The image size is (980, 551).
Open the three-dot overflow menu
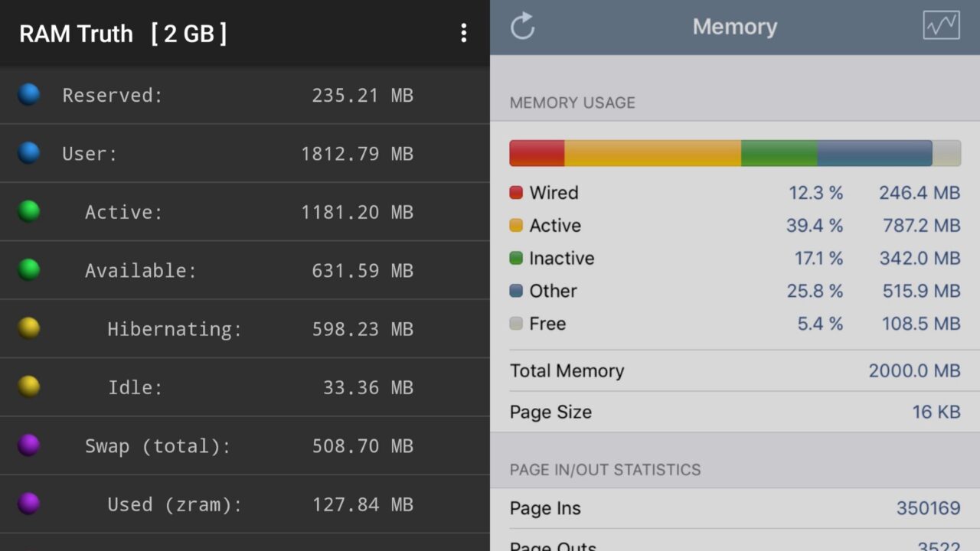click(463, 33)
